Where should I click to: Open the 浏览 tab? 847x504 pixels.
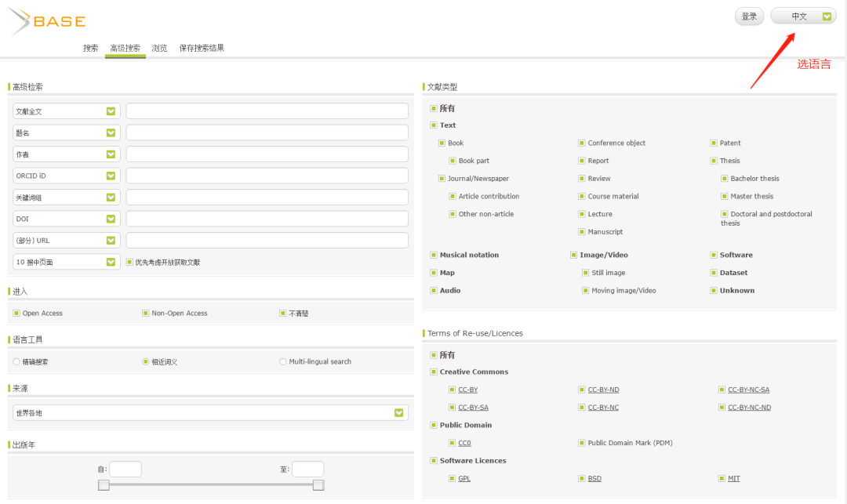tap(159, 48)
